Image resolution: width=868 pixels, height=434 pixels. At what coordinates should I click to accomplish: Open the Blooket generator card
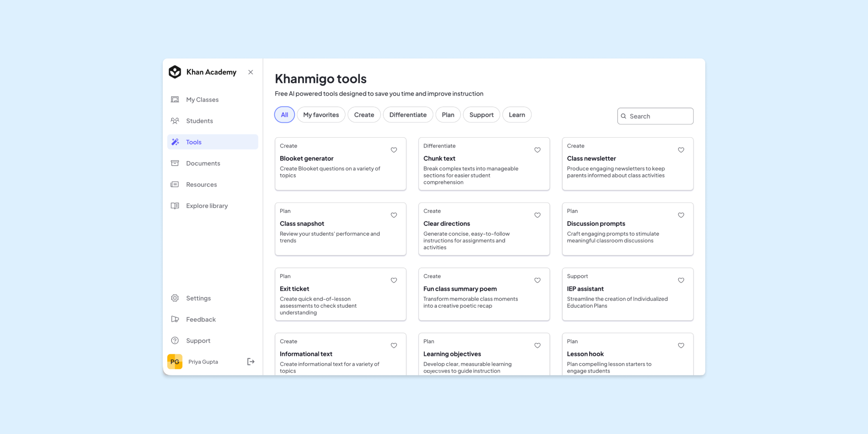(x=340, y=164)
